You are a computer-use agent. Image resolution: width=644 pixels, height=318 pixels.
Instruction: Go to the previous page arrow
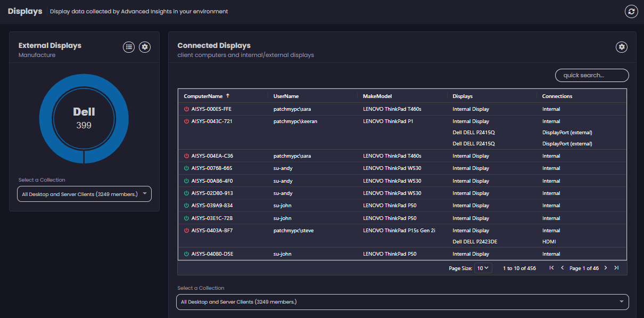point(563,268)
